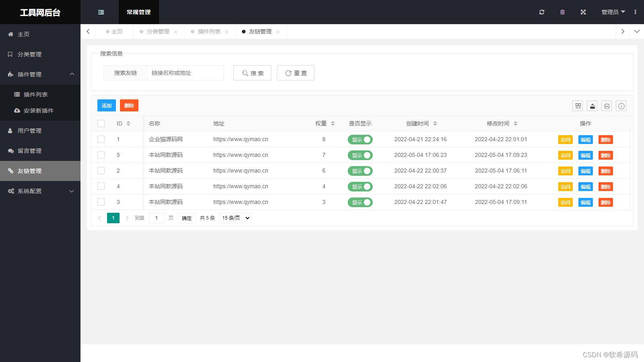Click 删除 for the ID 3 row
This screenshot has width=644, height=362.
(x=606, y=202)
